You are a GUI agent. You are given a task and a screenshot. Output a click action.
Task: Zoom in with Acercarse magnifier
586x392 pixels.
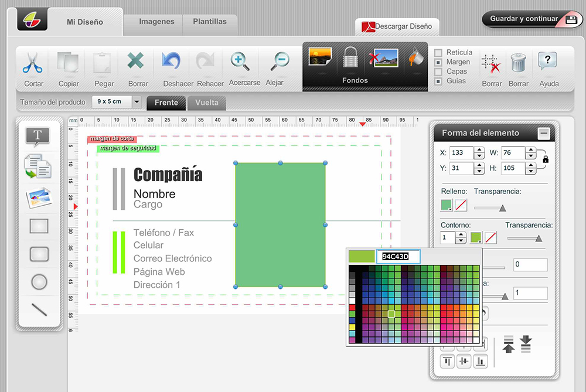(240, 60)
